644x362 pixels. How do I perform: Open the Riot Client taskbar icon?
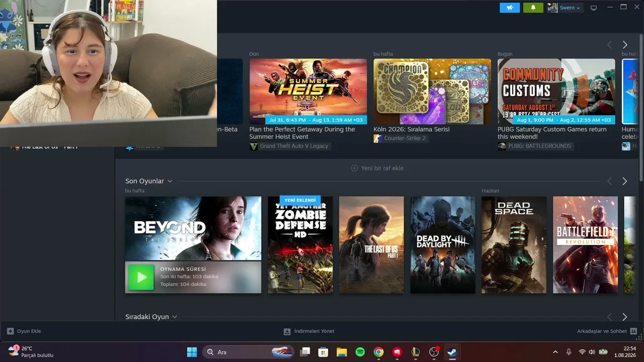pos(397,352)
